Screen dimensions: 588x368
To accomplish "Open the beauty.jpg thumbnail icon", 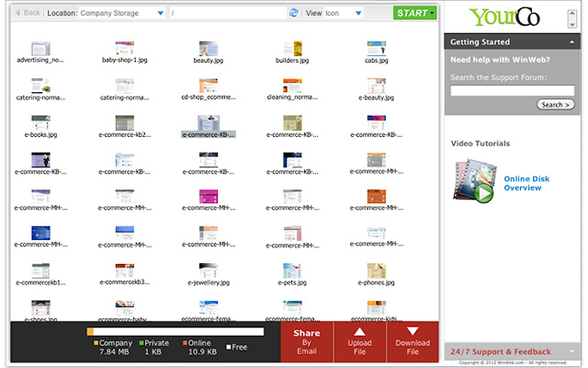I will click(x=209, y=49).
